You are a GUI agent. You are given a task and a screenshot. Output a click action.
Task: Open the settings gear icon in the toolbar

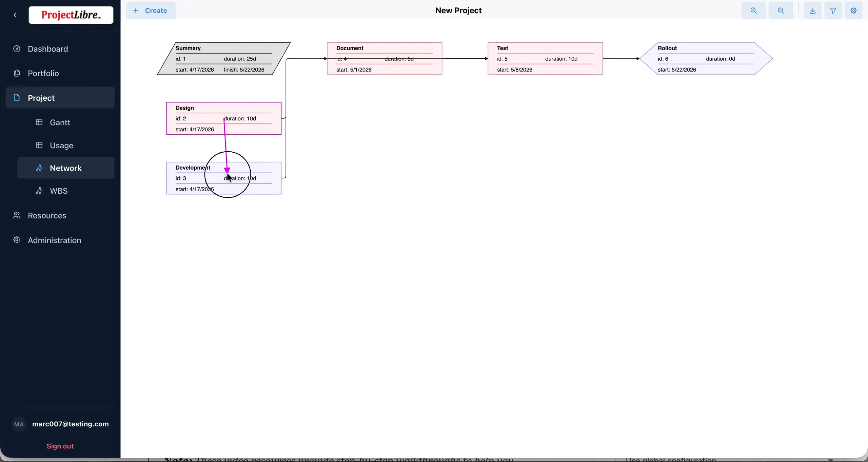(x=854, y=11)
